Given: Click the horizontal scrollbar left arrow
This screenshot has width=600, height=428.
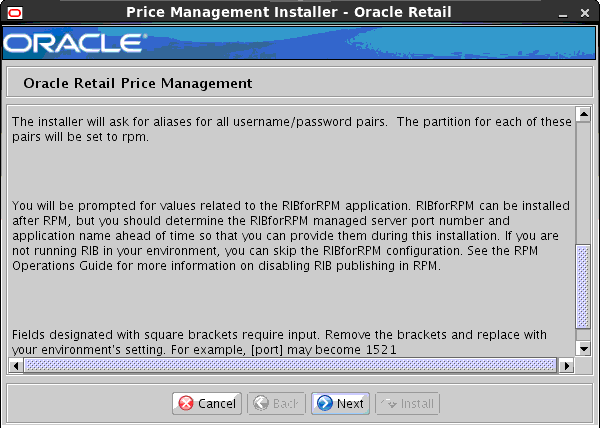Looking at the screenshot, I should (x=16, y=366).
